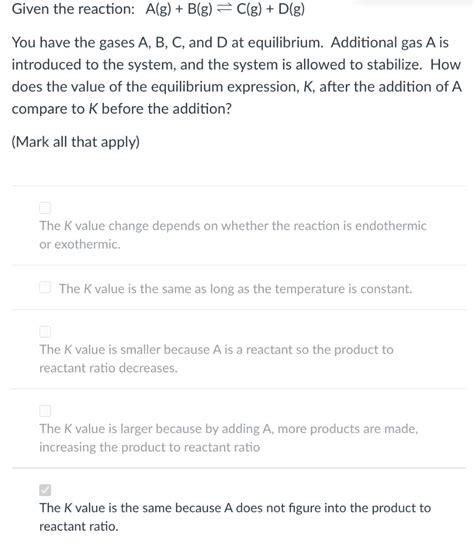The image size is (474, 544).
Task: Click the text 'compare to K before the addition?'
Action: click(x=121, y=109)
